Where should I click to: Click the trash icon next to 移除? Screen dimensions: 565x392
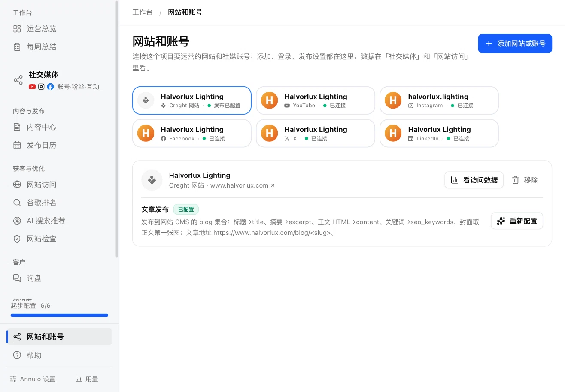[x=516, y=180]
